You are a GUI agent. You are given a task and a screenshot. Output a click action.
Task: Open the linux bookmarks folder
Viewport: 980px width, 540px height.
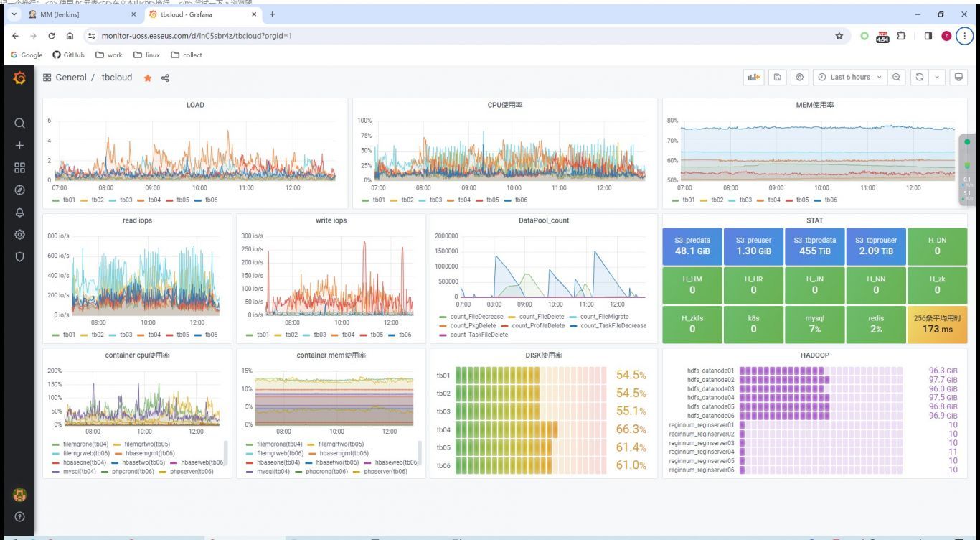tap(146, 55)
